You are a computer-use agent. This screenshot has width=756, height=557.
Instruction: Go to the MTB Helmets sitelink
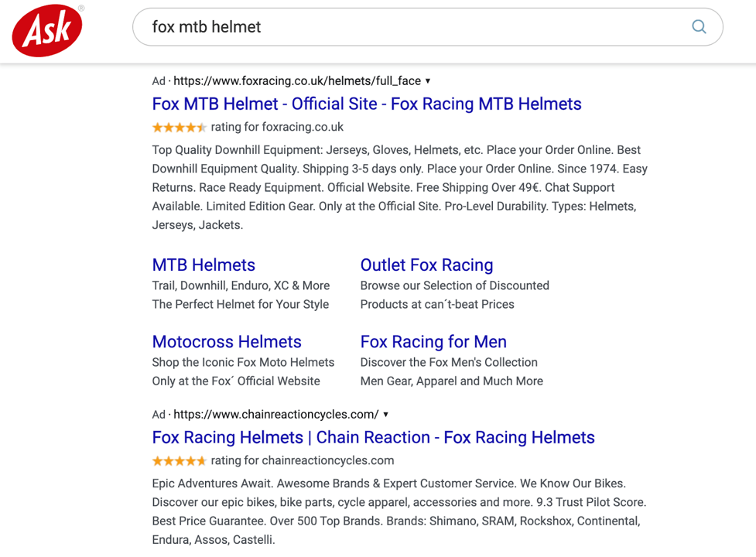[204, 265]
